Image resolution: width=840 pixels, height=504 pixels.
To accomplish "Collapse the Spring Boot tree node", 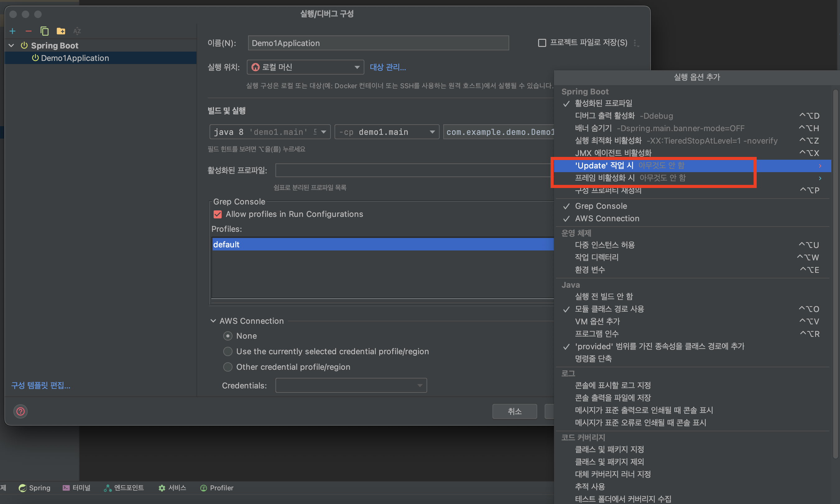I will click(x=12, y=45).
